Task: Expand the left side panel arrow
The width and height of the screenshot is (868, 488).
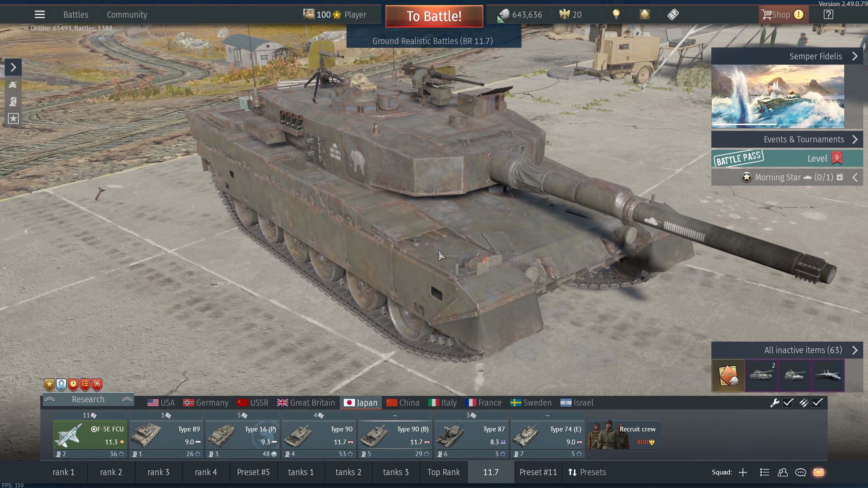Action: 13,67
